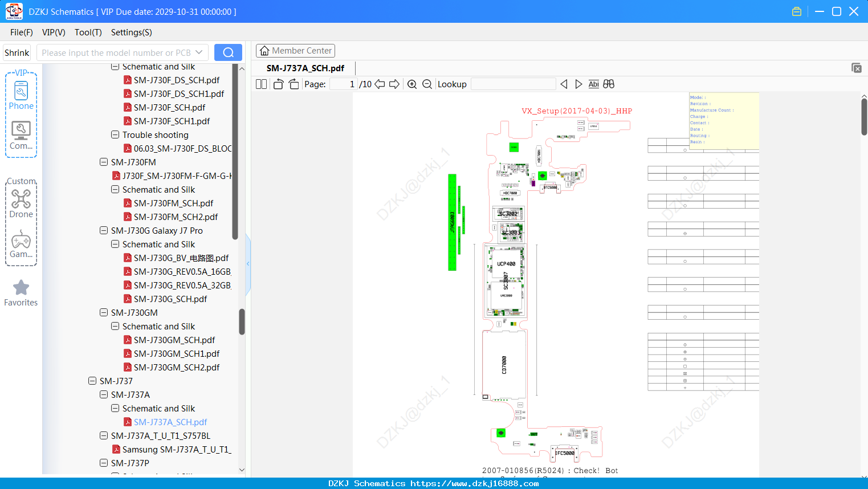Collapse the SM-J730G Galaxy J7 Pro node
Viewport: 868px width, 489px height.
tap(104, 231)
